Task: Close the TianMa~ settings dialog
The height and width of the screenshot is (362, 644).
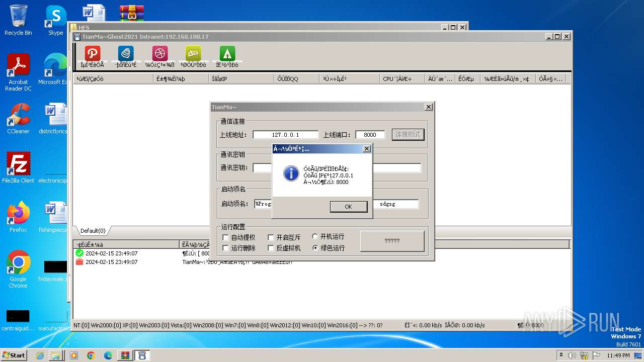Action: tap(428, 107)
